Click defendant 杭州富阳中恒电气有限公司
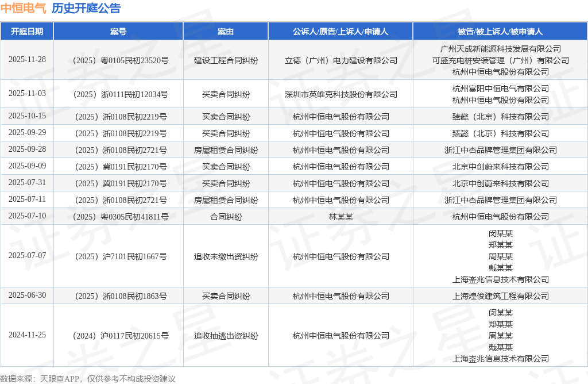 pos(500,89)
